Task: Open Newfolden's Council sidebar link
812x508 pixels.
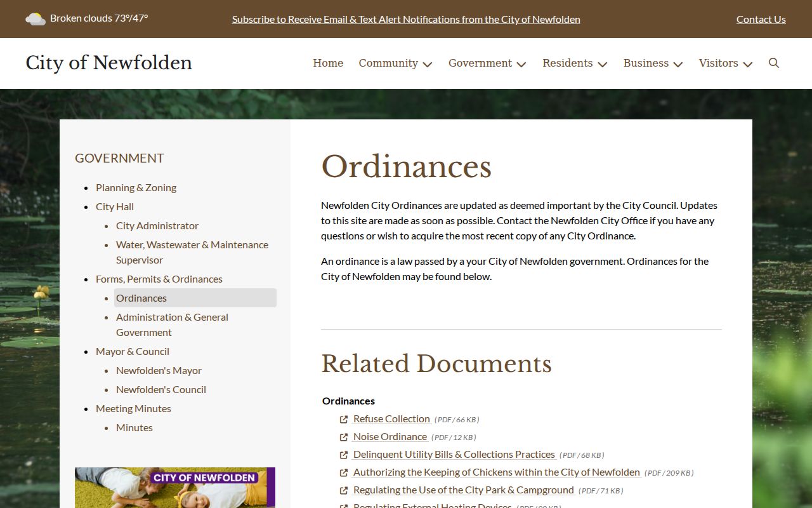Action: [x=161, y=389]
